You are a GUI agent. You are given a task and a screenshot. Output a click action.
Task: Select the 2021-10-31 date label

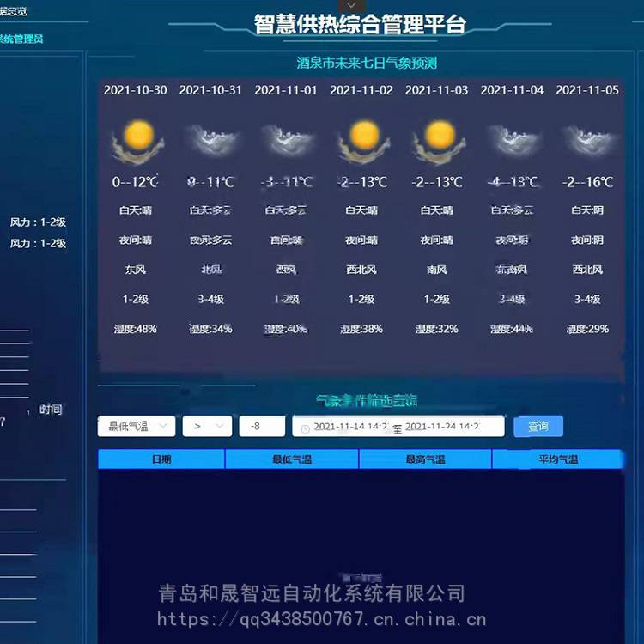[210, 90]
